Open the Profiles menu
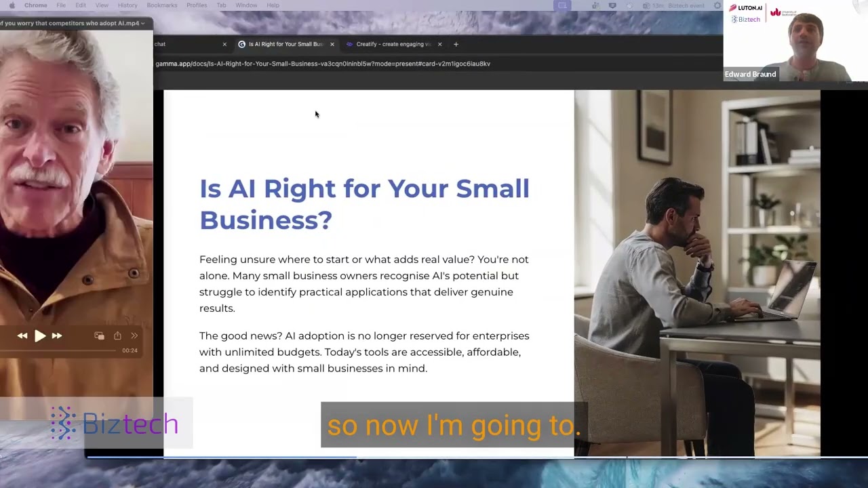This screenshot has height=488, width=868. (197, 5)
